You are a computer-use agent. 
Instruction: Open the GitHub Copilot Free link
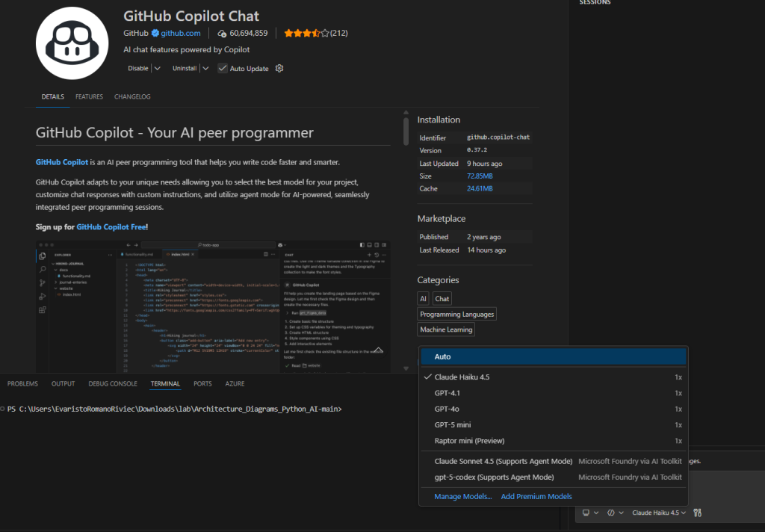pos(111,226)
